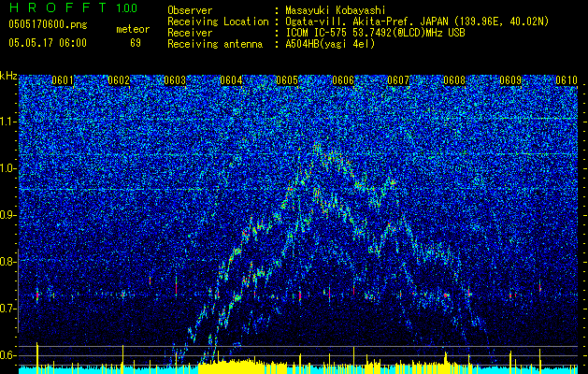This screenshot has height=374, width=588.
Task: Click the Receiving Location label
Action: pos(218,22)
